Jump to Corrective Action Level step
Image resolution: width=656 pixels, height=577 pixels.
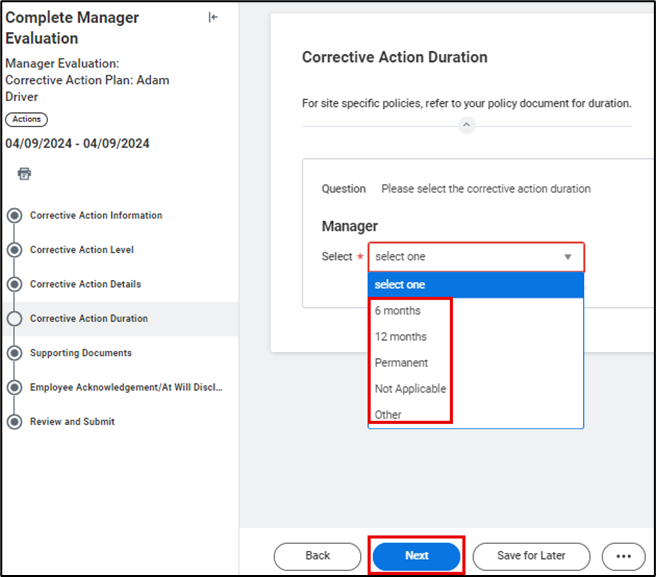[x=81, y=250]
